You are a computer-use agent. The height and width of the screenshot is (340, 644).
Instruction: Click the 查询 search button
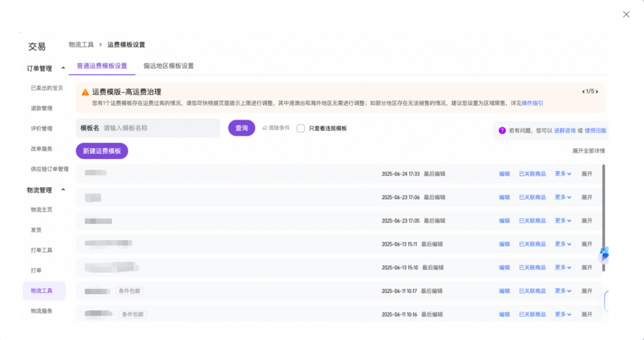pos(241,128)
